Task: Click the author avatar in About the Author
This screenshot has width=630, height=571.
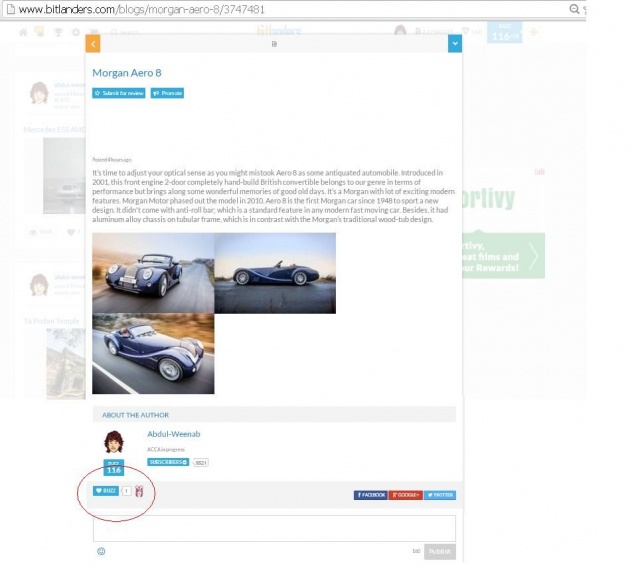Action: pos(114,442)
